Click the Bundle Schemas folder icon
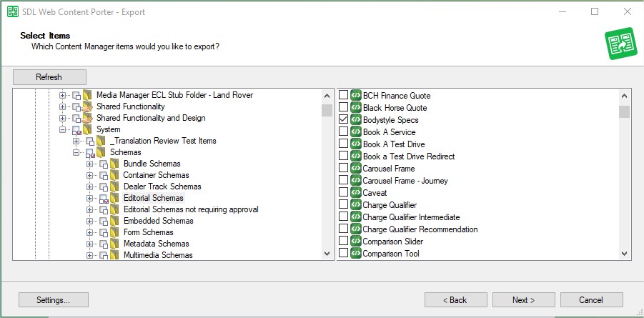The height and width of the screenshot is (318, 644). (114, 164)
